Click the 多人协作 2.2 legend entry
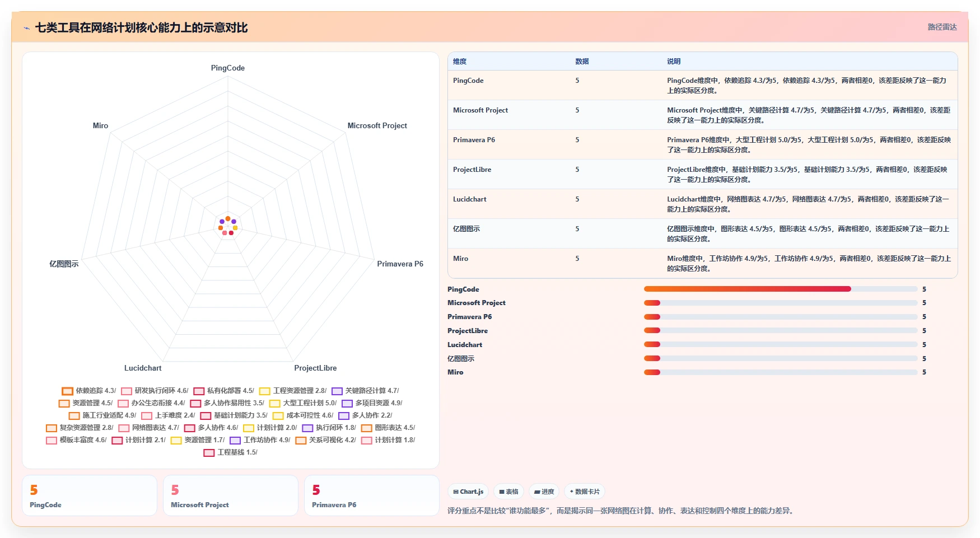980x538 pixels. (x=365, y=415)
